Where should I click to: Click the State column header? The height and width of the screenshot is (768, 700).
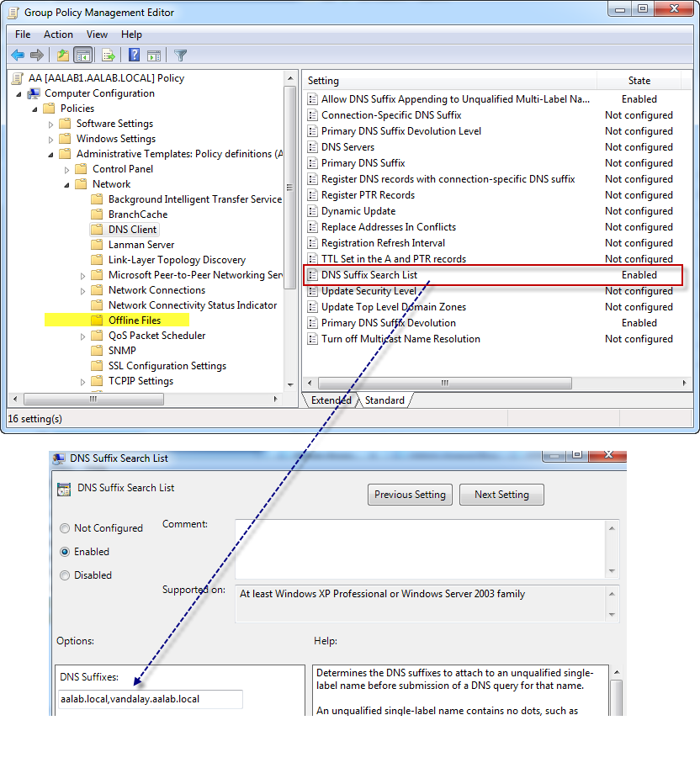click(x=639, y=81)
